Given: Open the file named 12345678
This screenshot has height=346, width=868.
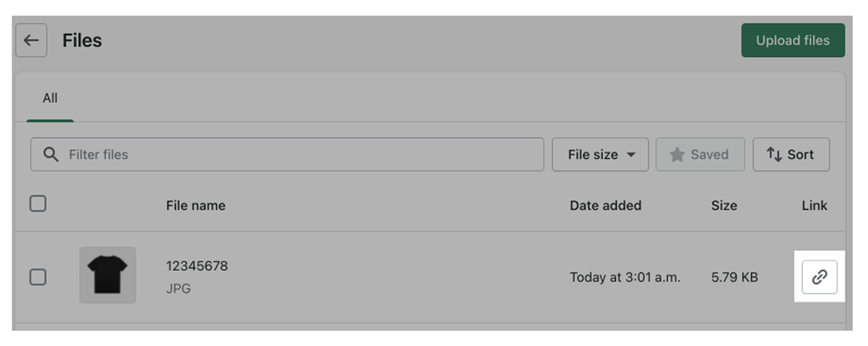Looking at the screenshot, I should coord(197,266).
